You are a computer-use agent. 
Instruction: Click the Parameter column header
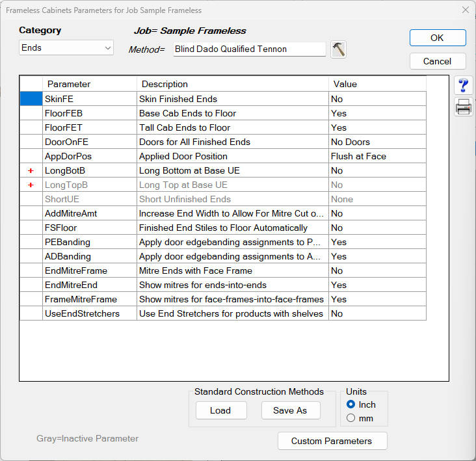coord(89,84)
